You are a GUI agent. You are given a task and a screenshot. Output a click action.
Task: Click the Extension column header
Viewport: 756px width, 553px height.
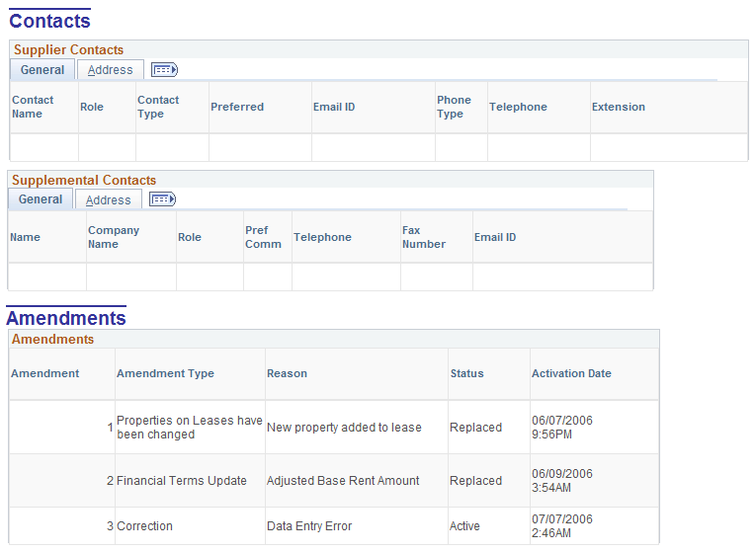pyautogui.click(x=618, y=107)
